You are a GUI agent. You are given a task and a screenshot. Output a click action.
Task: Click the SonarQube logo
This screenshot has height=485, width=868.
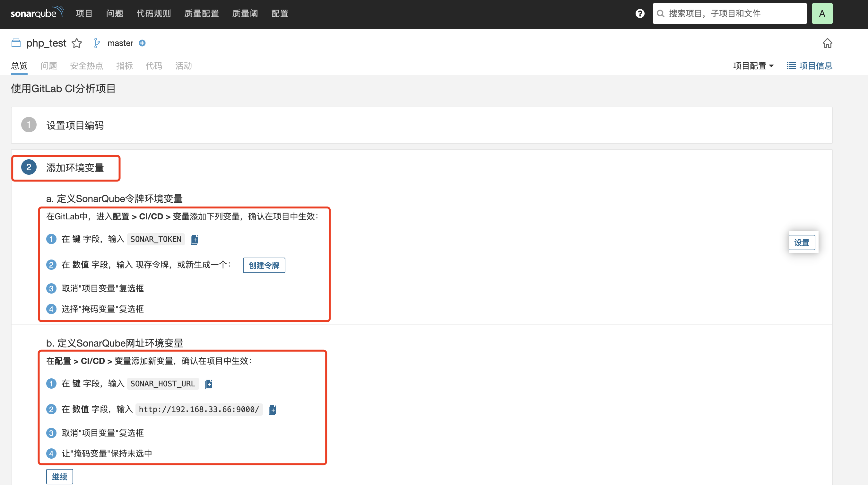tap(37, 13)
